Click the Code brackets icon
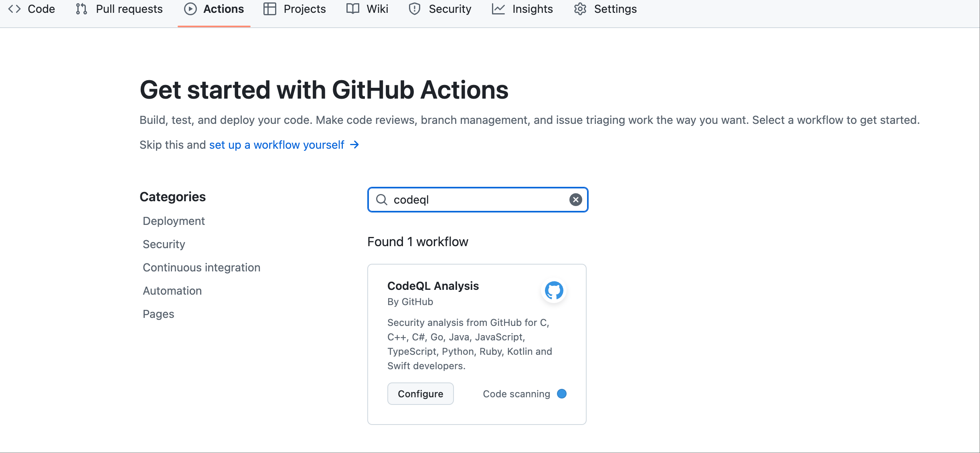The width and height of the screenshot is (980, 453). 14,9
